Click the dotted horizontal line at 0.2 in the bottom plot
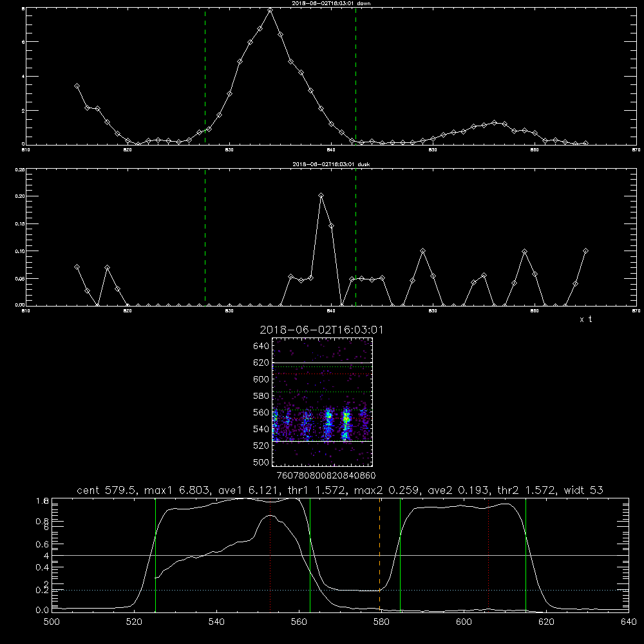The width and height of the screenshot is (644, 644). point(340,590)
